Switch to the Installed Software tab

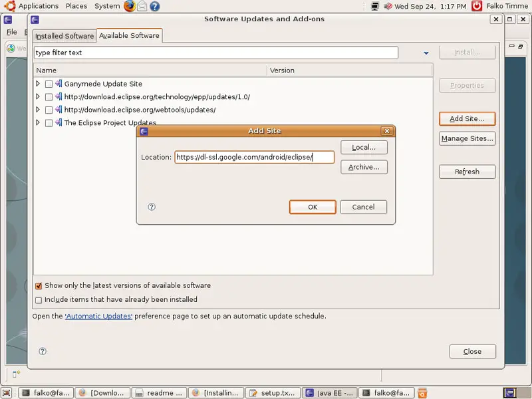[65, 36]
